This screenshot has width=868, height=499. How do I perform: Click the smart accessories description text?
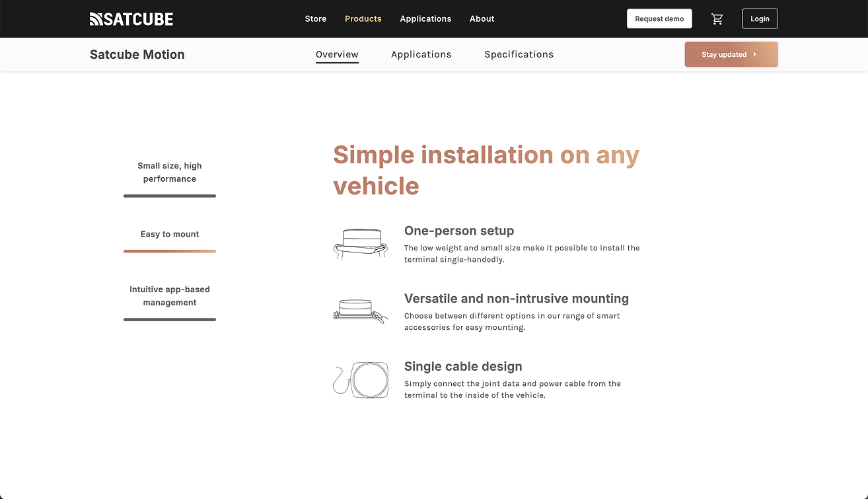click(x=512, y=322)
